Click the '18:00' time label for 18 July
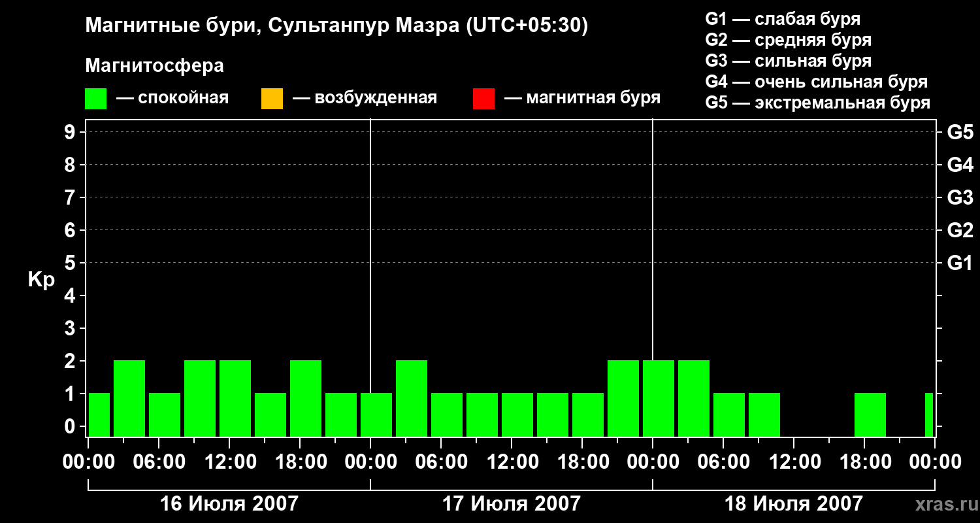This screenshot has height=523, width=980. click(864, 462)
